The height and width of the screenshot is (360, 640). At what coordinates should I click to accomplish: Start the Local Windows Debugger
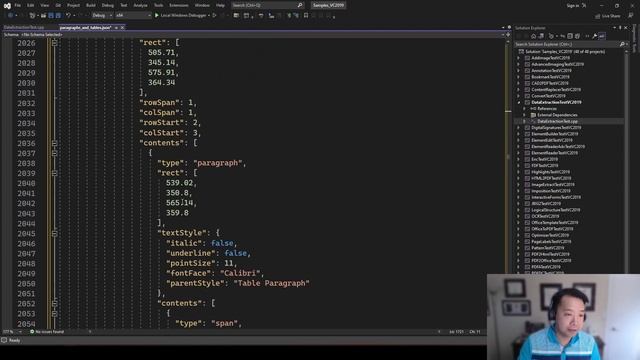pyautogui.click(x=182, y=16)
